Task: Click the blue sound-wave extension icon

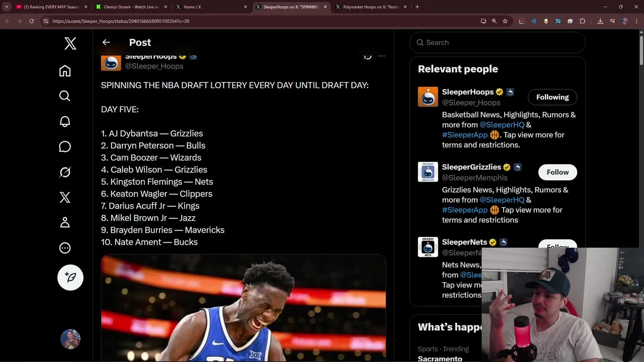Action: pyautogui.click(x=534, y=21)
